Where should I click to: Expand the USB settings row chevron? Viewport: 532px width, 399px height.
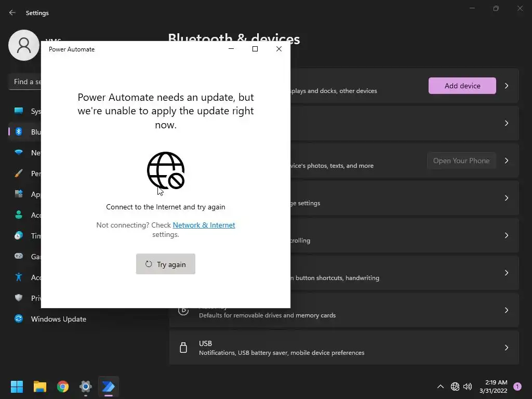506,348
